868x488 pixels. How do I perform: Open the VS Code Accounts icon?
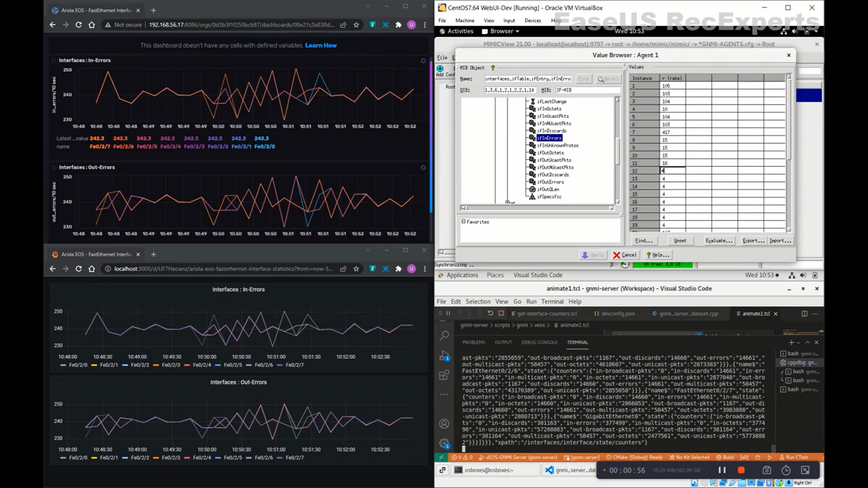point(444,424)
